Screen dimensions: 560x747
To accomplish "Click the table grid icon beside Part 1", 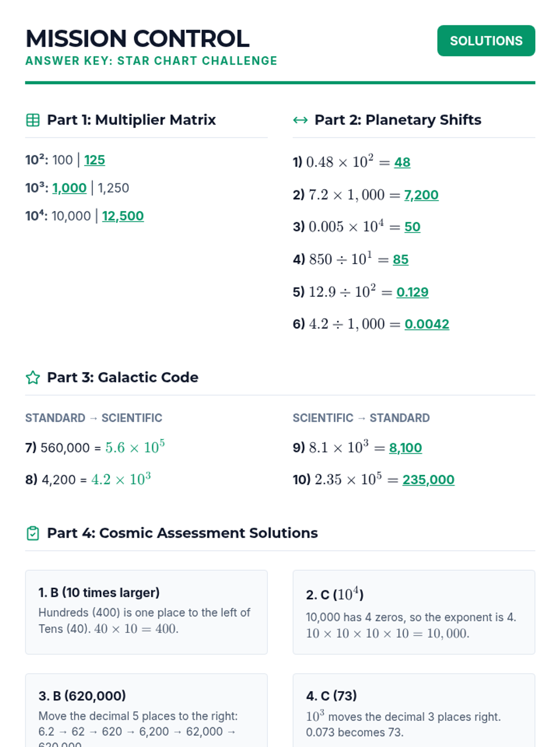I will coord(33,120).
